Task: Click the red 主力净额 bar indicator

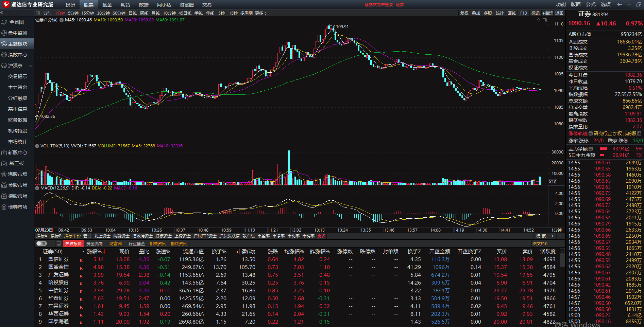Action: pos(604,149)
